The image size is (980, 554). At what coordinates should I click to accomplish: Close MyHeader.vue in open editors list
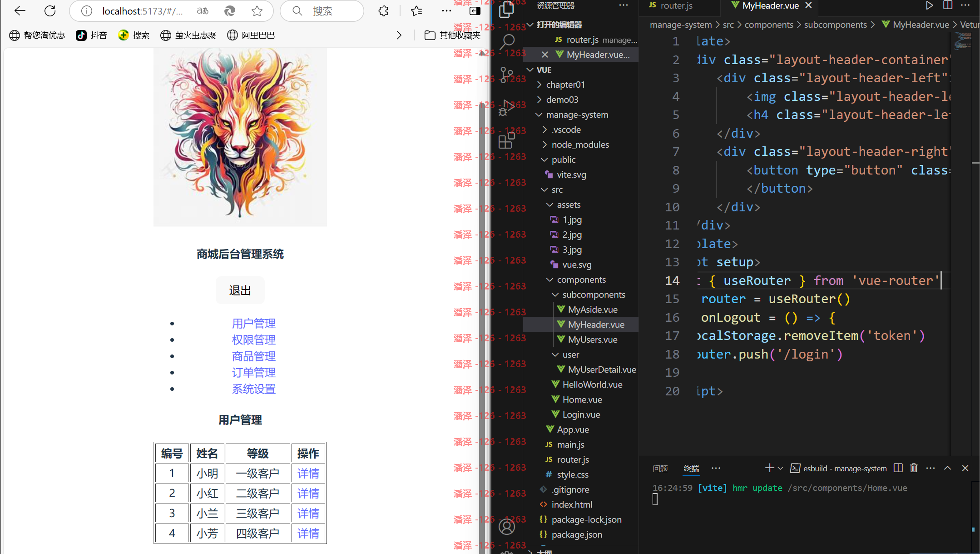[545, 55]
